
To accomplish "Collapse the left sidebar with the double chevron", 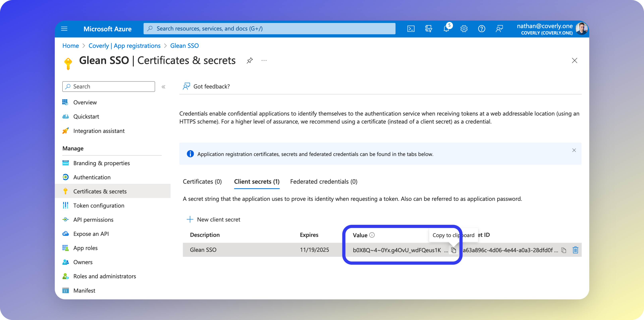I will click(x=164, y=87).
